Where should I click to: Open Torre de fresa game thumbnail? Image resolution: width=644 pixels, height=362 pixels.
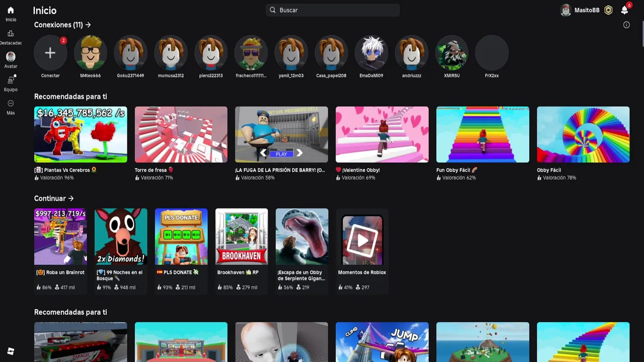pos(181,134)
